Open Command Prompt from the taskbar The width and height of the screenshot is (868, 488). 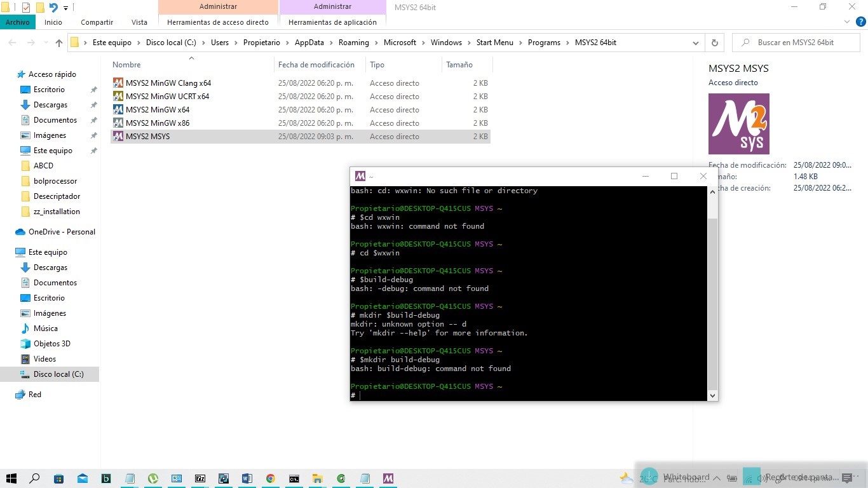(293, 478)
